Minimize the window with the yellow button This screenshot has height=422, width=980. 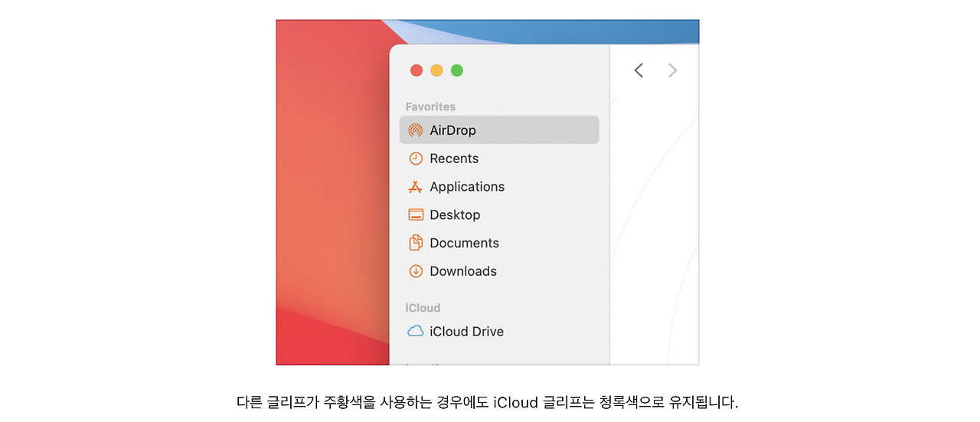(x=436, y=70)
